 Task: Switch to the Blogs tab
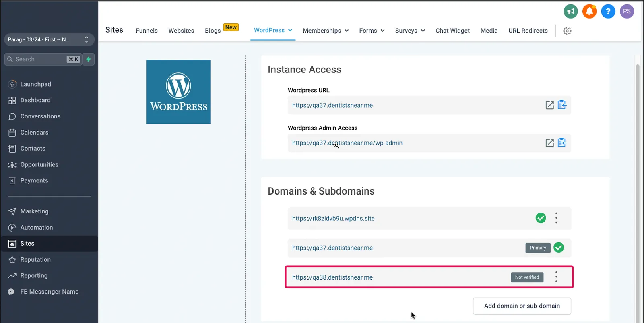tap(213, 31)
